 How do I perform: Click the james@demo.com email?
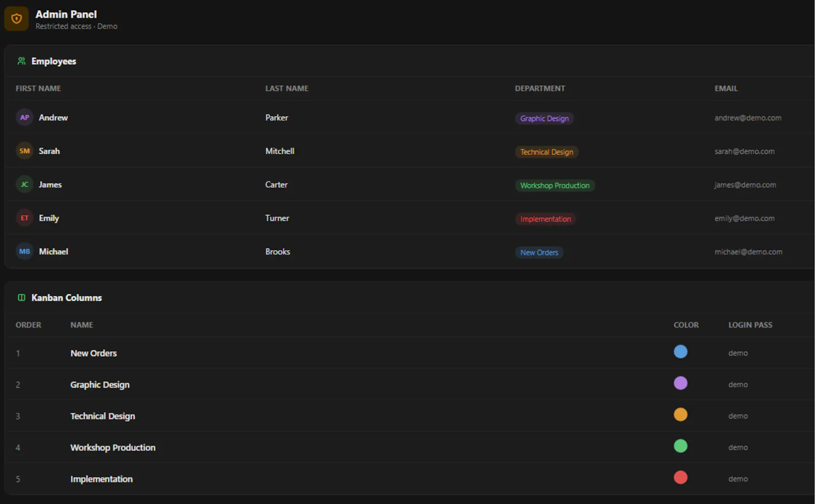coord(745,185)
